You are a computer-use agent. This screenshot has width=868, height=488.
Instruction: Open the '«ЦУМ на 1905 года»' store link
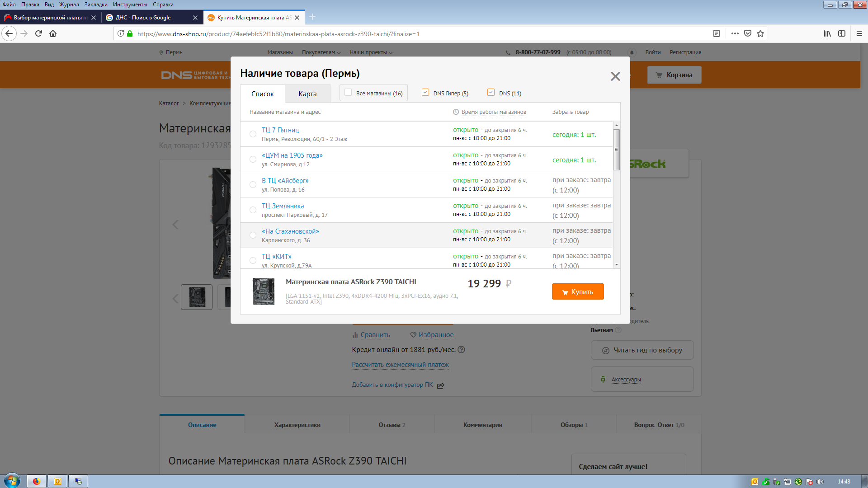[292, 155]
